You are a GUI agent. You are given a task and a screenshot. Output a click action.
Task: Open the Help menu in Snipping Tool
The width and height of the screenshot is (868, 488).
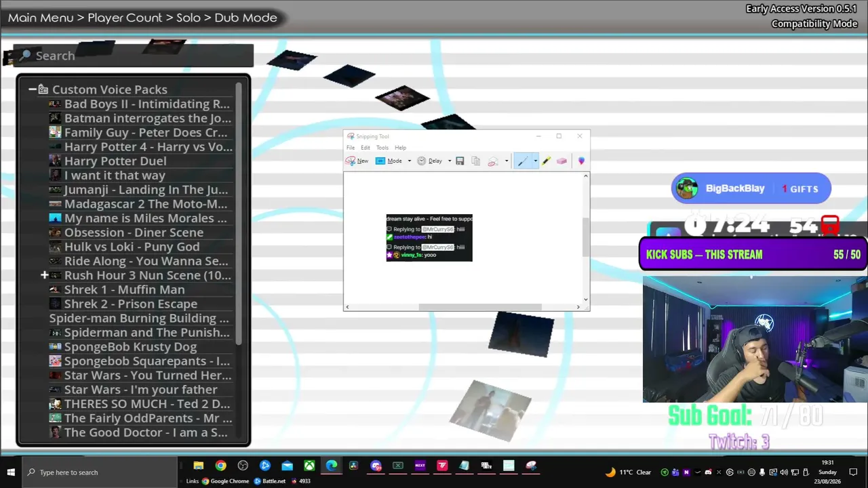[x=401, y=148]
